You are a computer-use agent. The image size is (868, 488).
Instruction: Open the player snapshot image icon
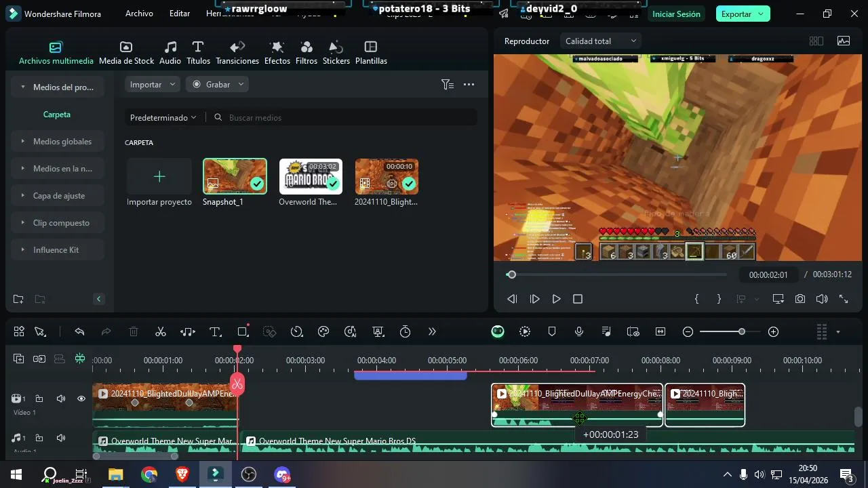coord(844,41)
